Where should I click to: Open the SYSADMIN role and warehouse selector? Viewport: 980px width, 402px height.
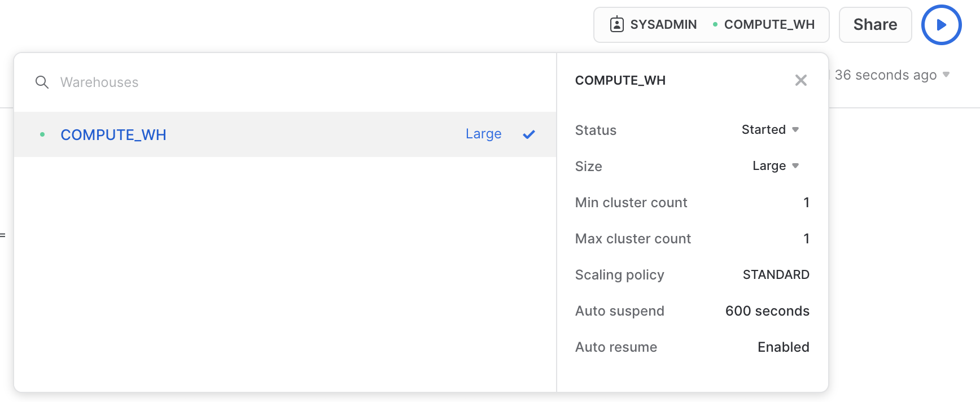pyautogui.click(x=711, y=25)
